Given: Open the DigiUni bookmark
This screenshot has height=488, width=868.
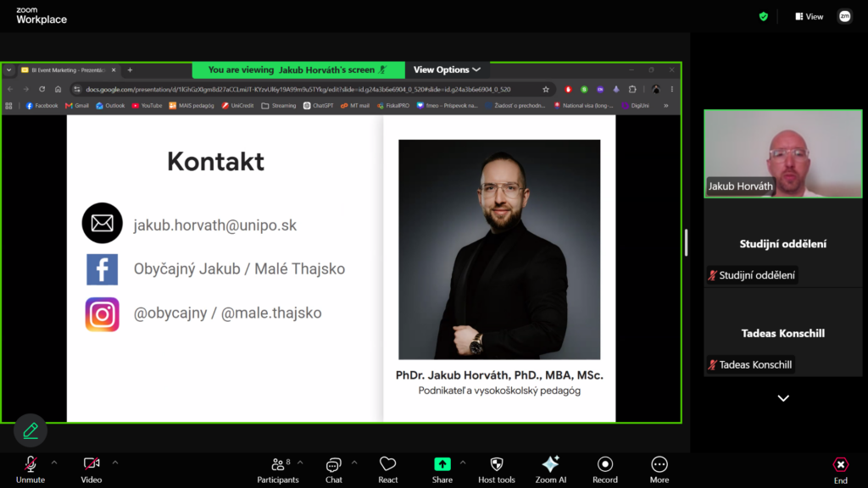Looking at the screenshot, I should coord(636,106).
